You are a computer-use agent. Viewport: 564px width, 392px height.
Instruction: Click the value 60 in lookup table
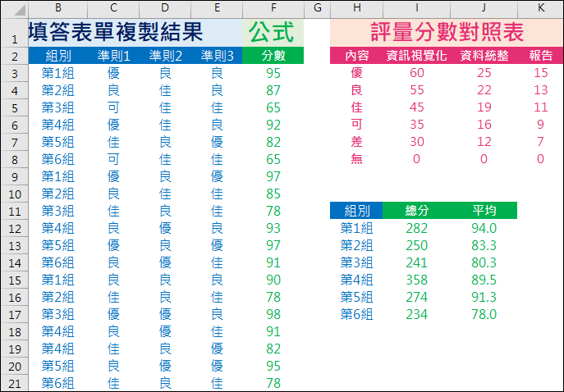tap(416, 73)
